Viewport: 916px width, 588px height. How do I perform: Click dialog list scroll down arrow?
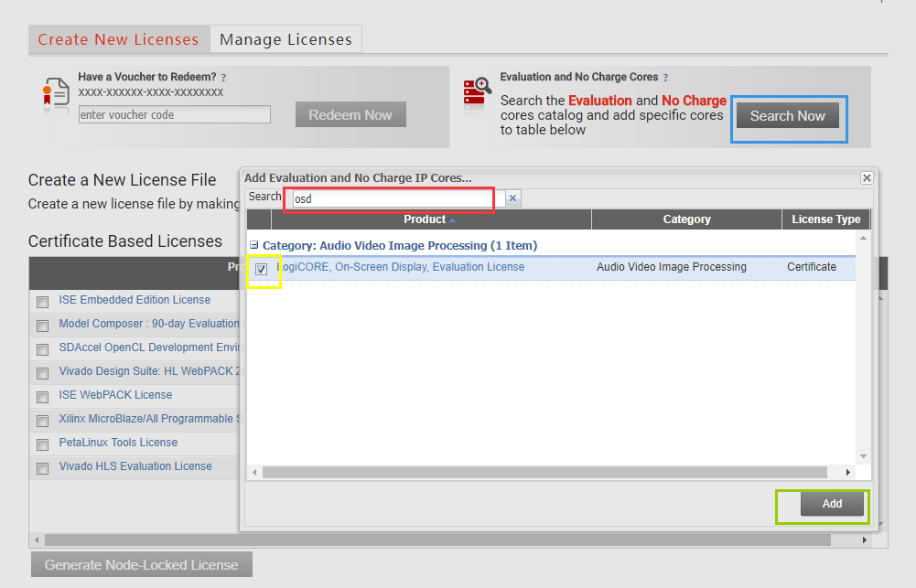click(x=863, y=456)
